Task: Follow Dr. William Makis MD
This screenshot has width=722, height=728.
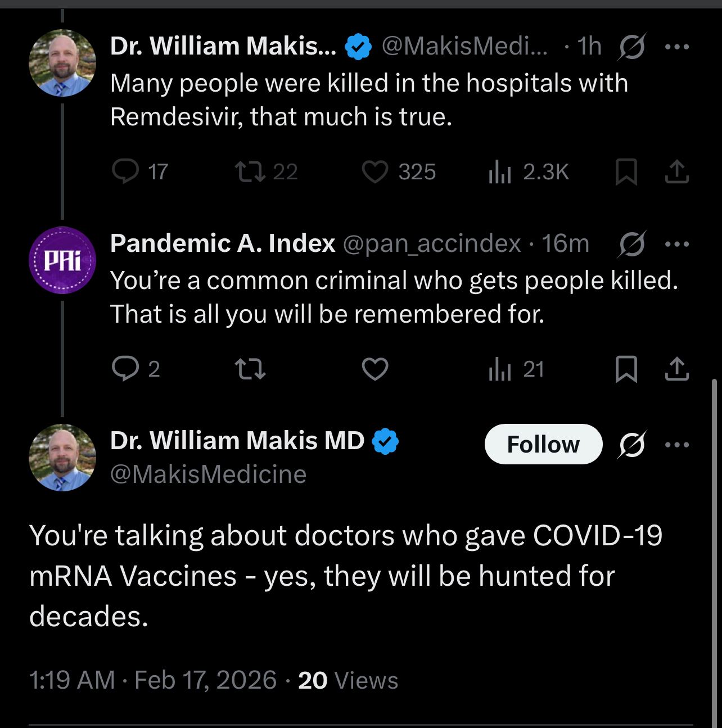Action: click(x=543, y=445)
